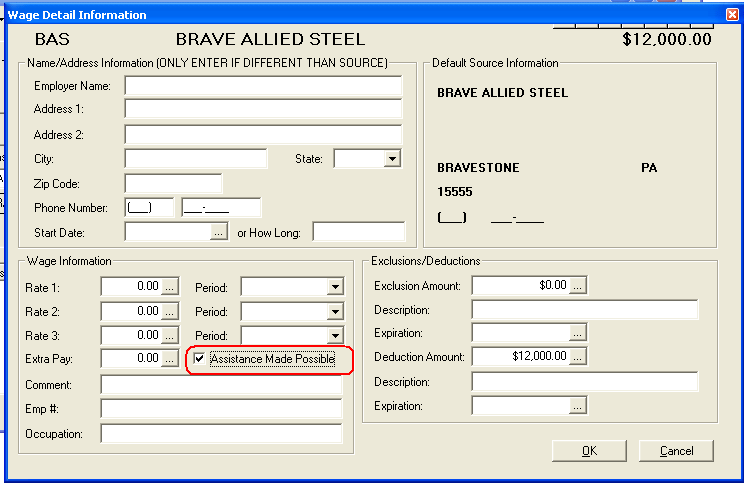This screenshot has height=483, width=744.
Task: Dismiss dialog with Cancel button
Action: (676, 451)
